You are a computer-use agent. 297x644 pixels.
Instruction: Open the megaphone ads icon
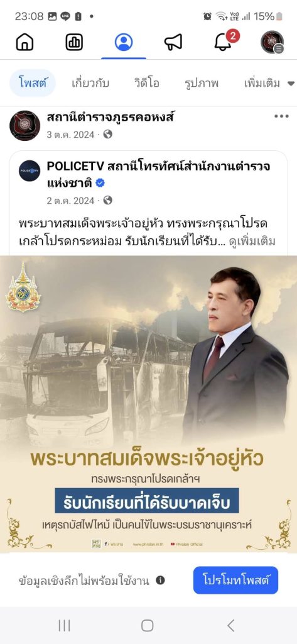(173, 42)
